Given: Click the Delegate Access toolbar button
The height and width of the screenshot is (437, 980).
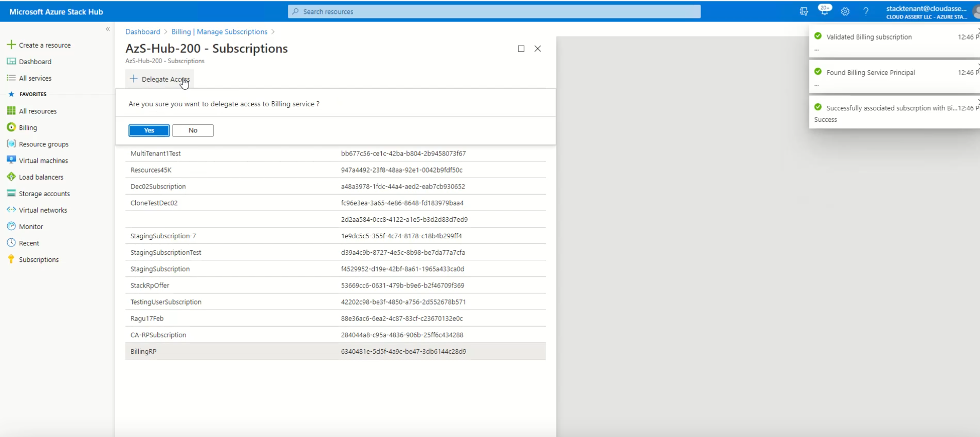Looking at the screenshot, I should (160, 79).
